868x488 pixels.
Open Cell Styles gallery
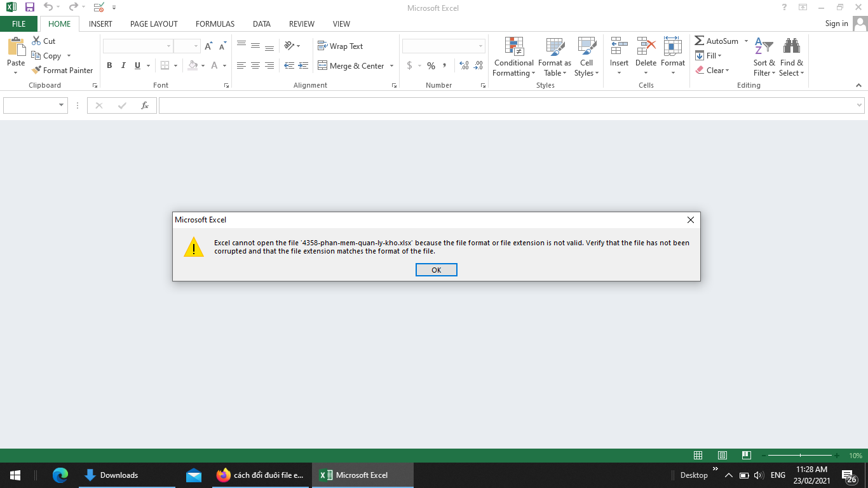587,57
